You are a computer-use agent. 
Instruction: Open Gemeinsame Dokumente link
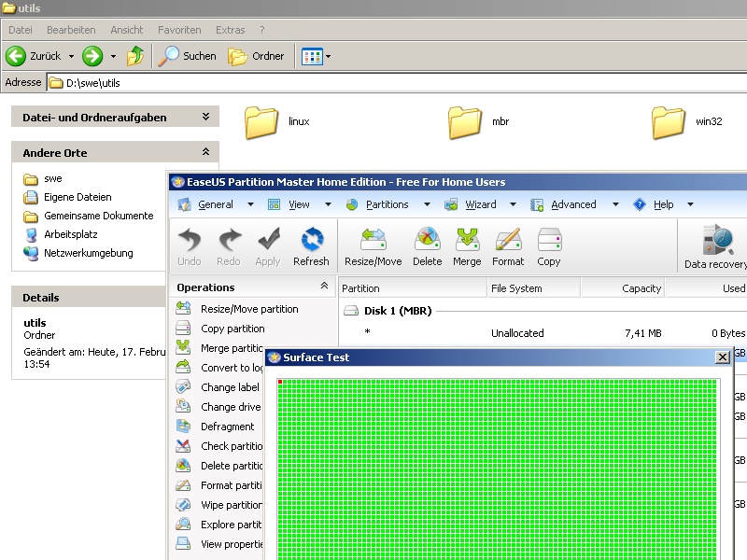[88, 216]
